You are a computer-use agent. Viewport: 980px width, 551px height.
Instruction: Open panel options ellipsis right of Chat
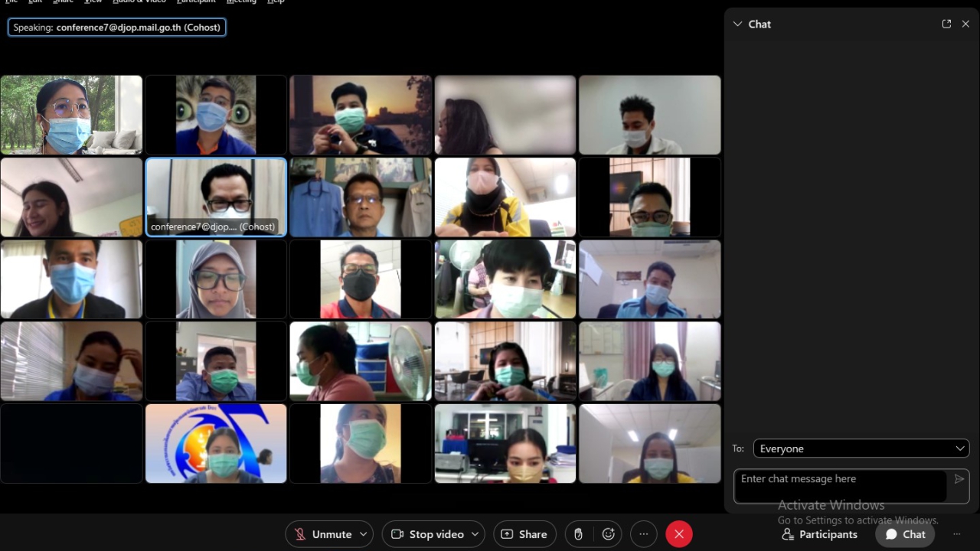956,534
